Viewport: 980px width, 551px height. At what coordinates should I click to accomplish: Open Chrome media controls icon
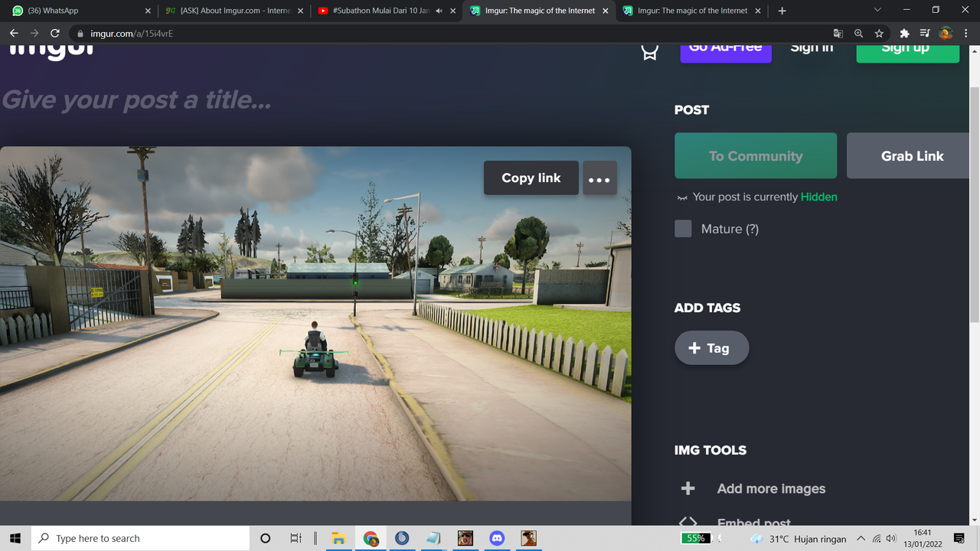925,34
